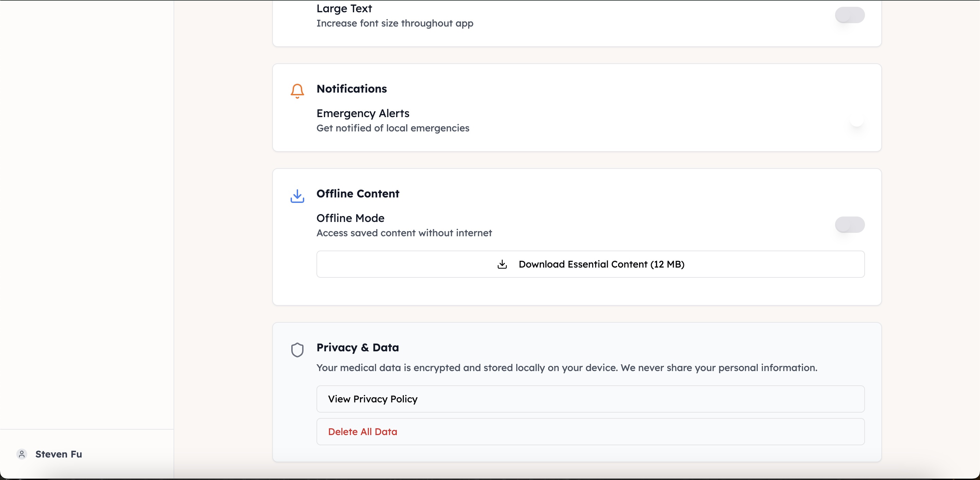This screenshot has width=980, height=480.
Task: Click the download arrow icon inside the Download button
Action: coord(502,264)
